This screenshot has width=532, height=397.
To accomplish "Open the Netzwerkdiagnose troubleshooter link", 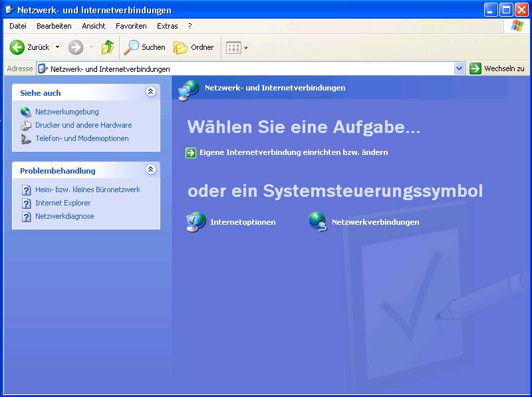I will (x=65, y=216).
